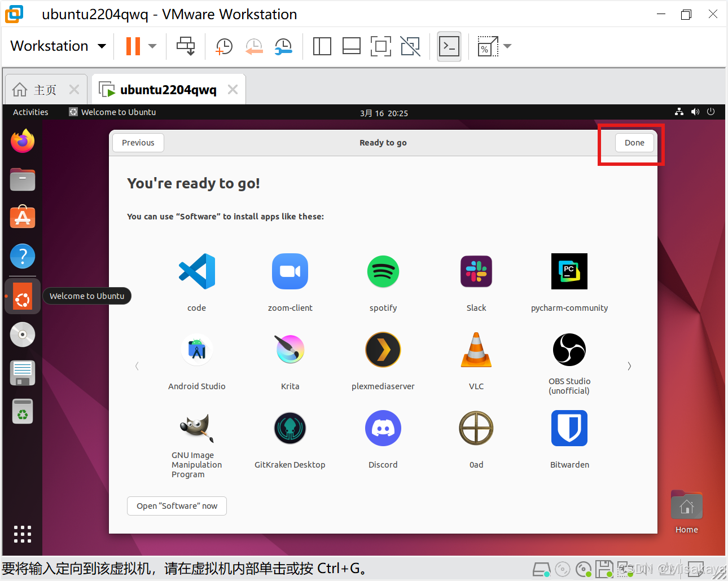728x581 pixels.
Task: Click the Done button in Welcome dialog
Action: point(634,143)
